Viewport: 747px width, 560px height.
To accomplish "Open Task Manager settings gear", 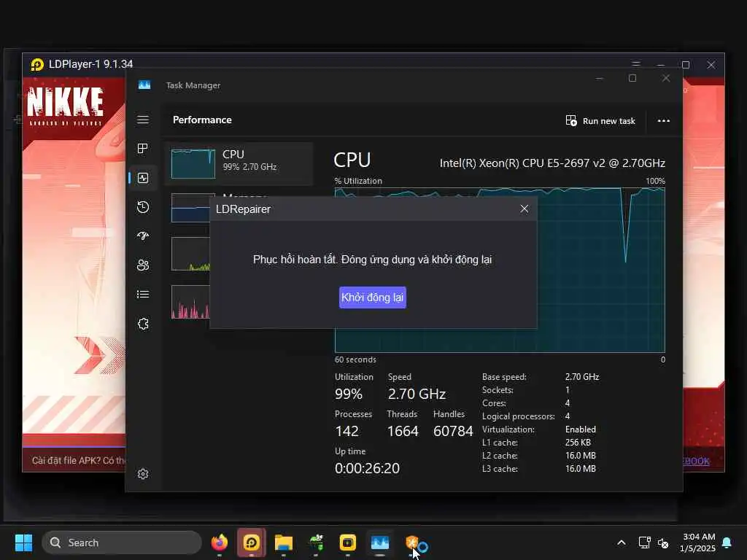I will click(143, 474).
